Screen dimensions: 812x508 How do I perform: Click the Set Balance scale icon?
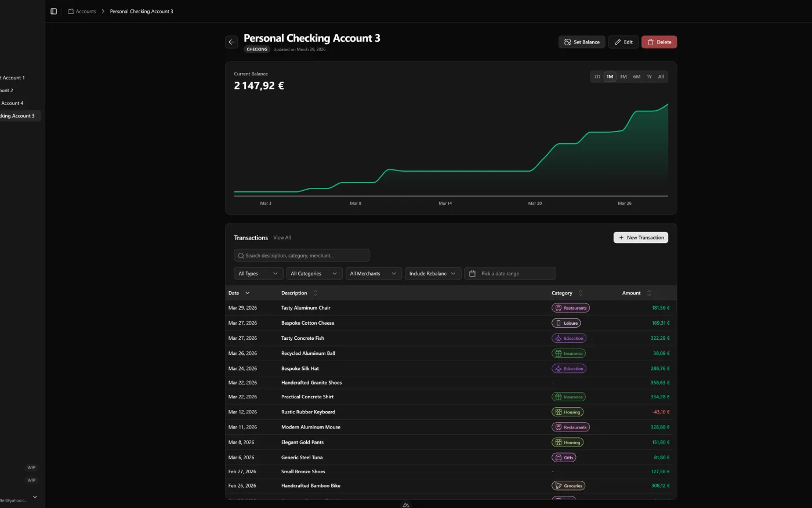coord(567,42)
